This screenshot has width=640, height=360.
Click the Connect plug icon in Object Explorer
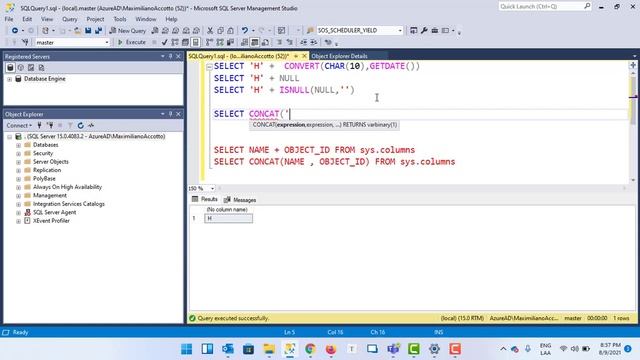[39, 125]
